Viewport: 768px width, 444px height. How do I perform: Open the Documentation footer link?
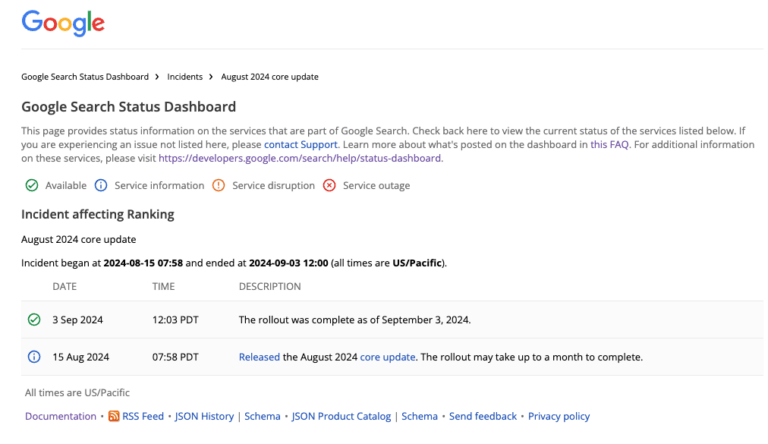point(61,416)
